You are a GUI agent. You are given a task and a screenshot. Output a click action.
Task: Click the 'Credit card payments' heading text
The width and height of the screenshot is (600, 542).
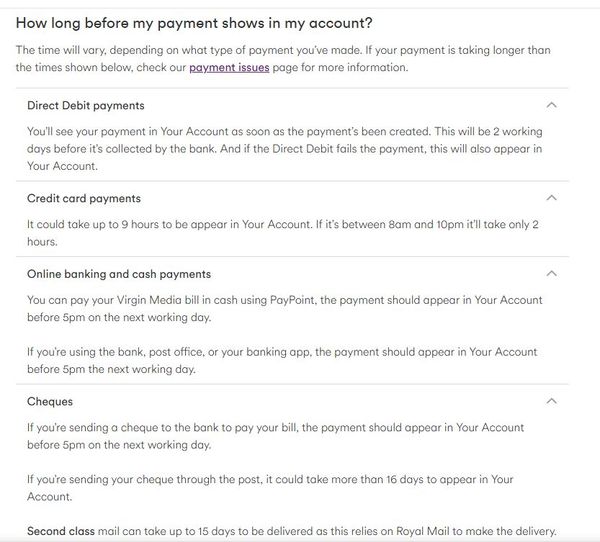84,198
